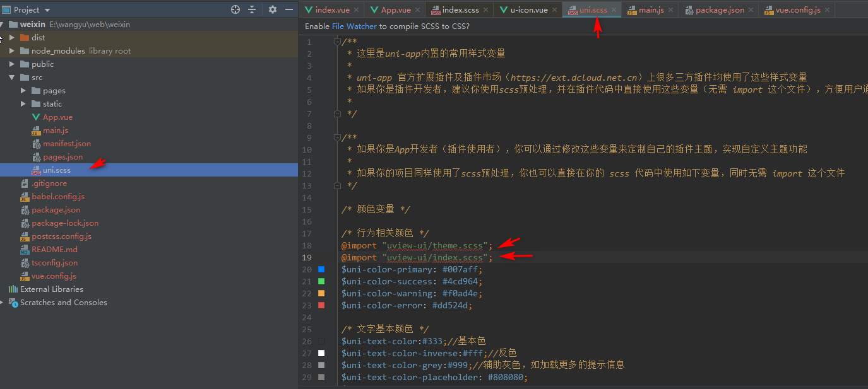Viewport: 868px width, 389px height.
Task: Click the Vue logo icon on App.vue tab
Action: pyautogui.click(x=375, y=9)
